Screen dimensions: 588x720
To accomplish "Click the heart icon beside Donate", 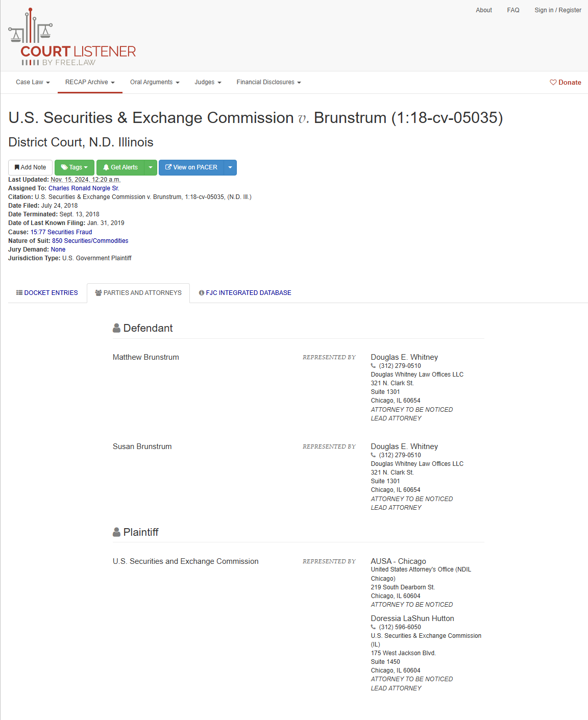I will coord(553,82).
